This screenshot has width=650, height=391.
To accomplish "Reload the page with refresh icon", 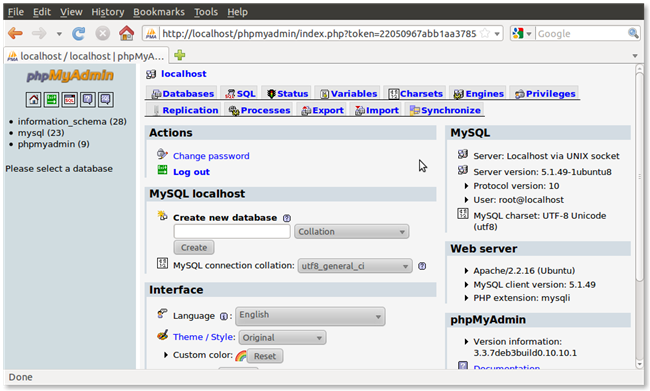I will [78, 33].
